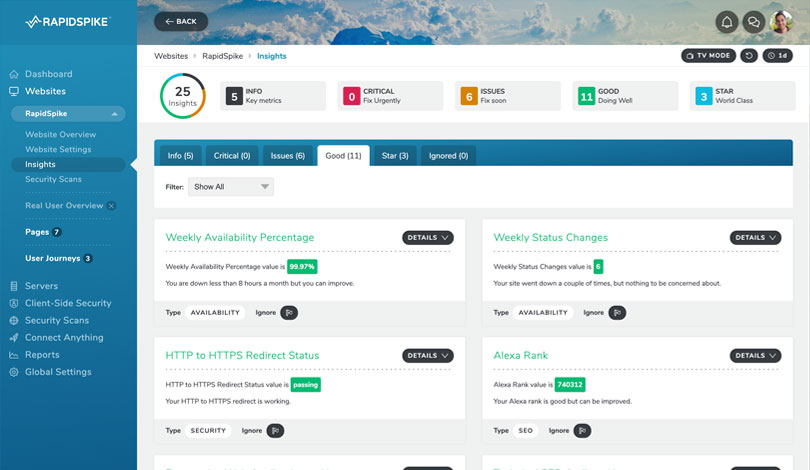The width and height of the screenshot is (810, 470).
Task: Open the notifications bell icon
Action: (x=726, y=22)
